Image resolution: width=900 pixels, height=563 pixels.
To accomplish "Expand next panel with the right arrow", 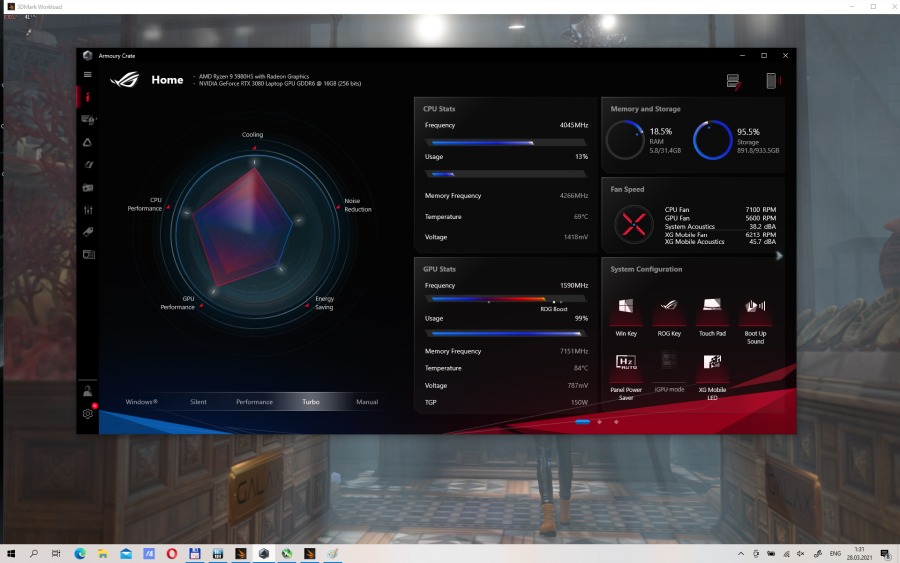I will pyautogui.click(x=779, y=256).
